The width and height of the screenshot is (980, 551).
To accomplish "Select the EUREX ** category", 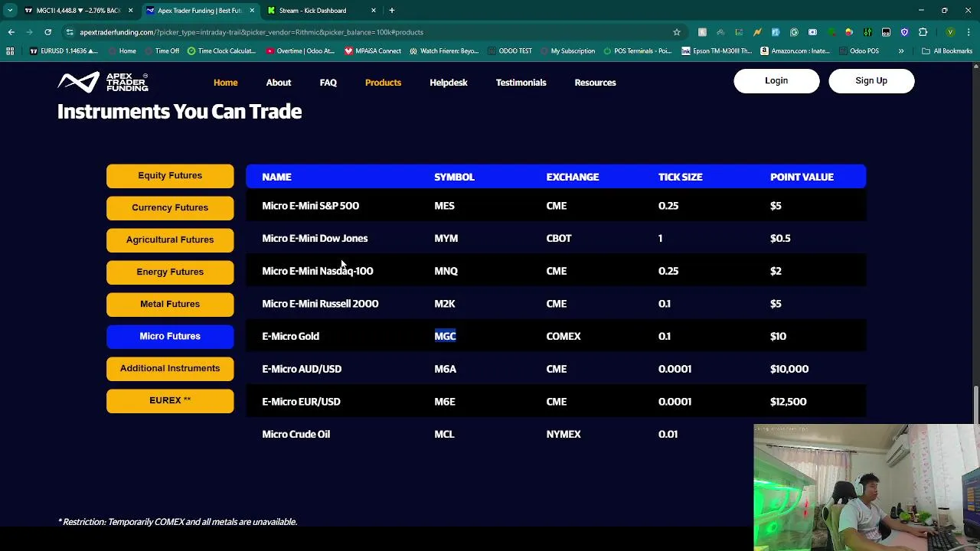I will tap(170, 401).
